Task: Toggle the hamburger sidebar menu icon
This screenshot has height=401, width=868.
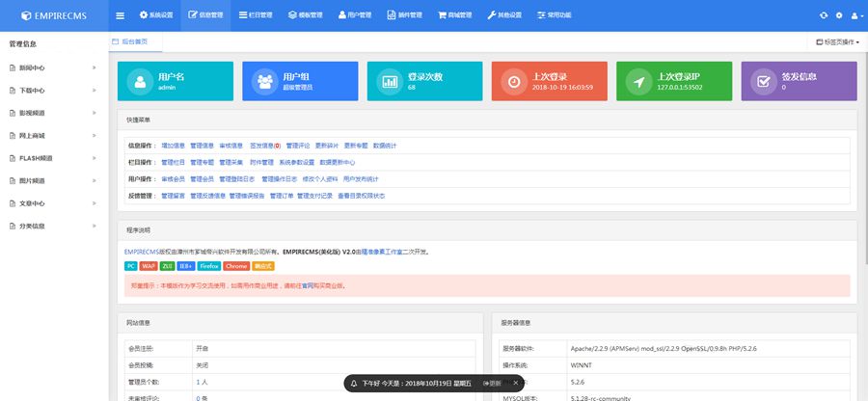Action: 120,15
